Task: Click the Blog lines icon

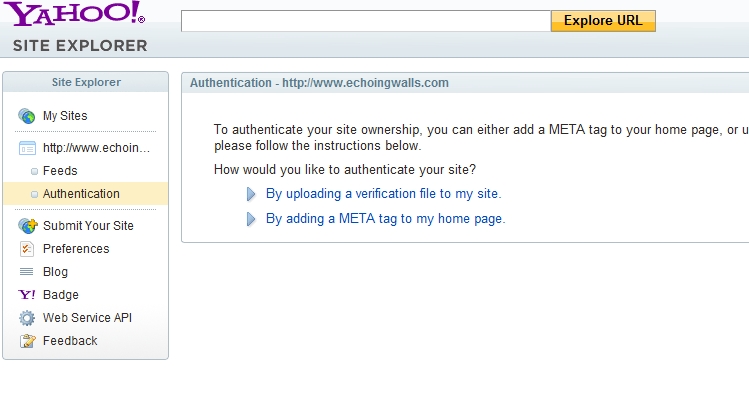Action: pyautogui.click(x=26, y=272)
